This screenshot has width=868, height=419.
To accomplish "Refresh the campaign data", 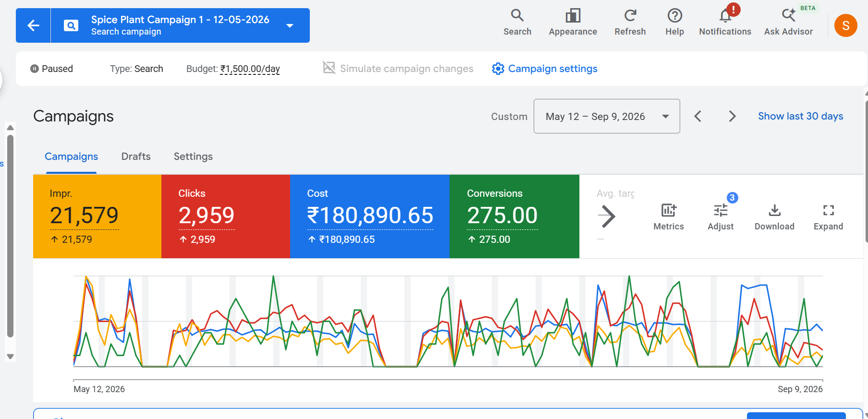I will tap(630, 23).
